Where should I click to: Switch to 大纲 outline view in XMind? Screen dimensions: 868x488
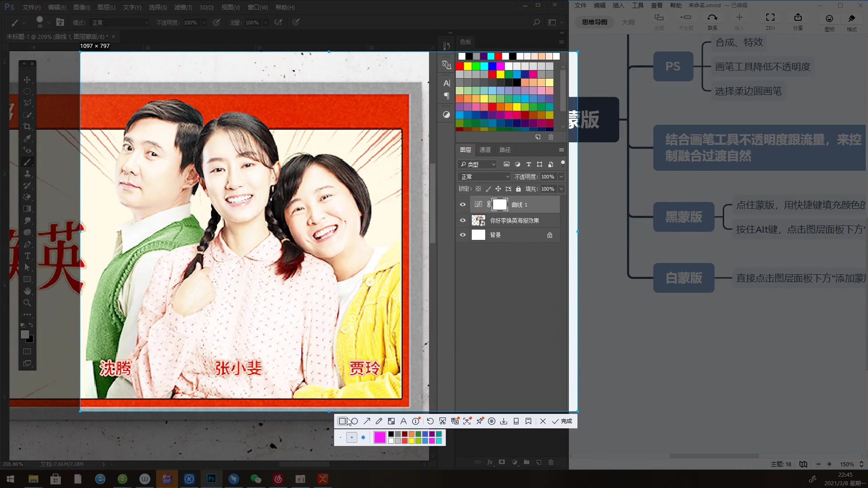pos(628,22)
